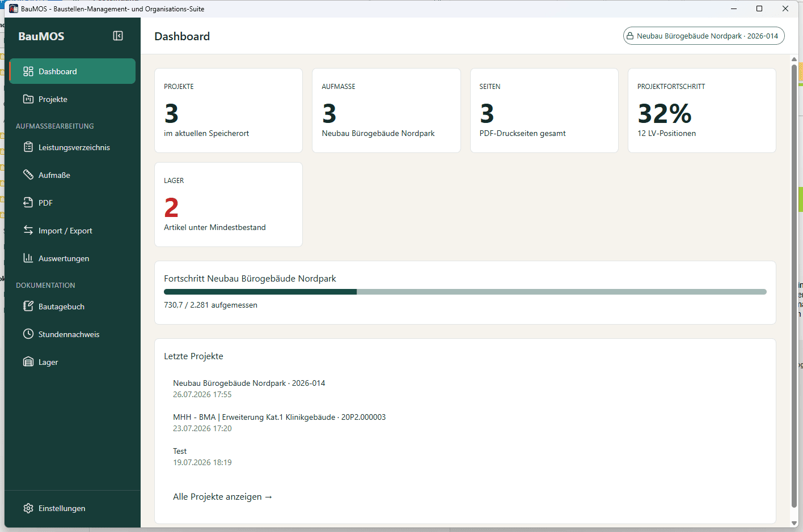The height and width of the screenshot is (532, 803).
Task: Click the lock icon in project badge
Action: click(630, 36)
